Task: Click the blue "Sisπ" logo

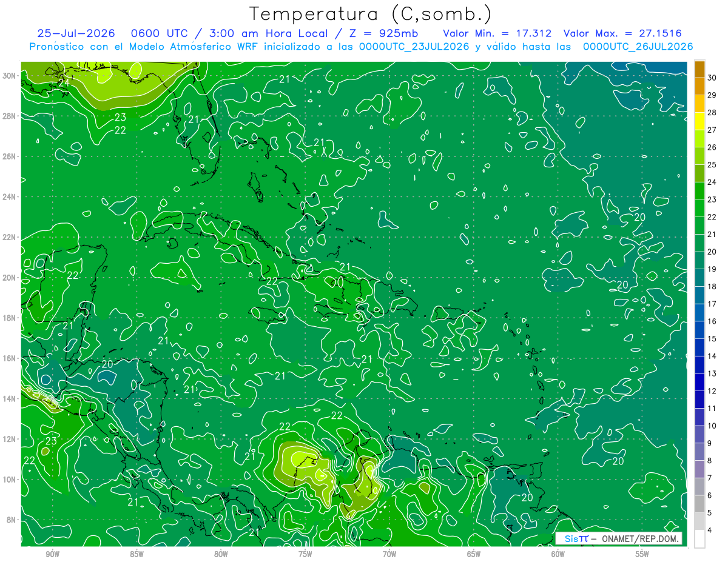Action: 576,539
